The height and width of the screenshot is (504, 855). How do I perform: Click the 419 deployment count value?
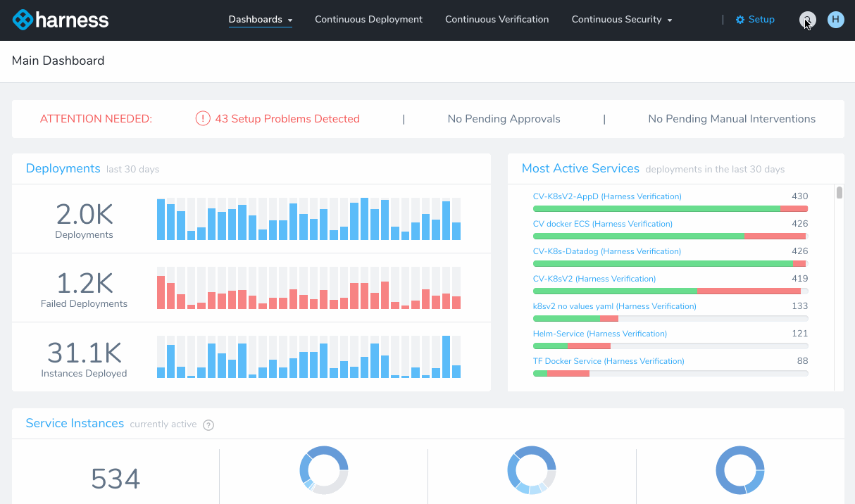coord(800,279)
